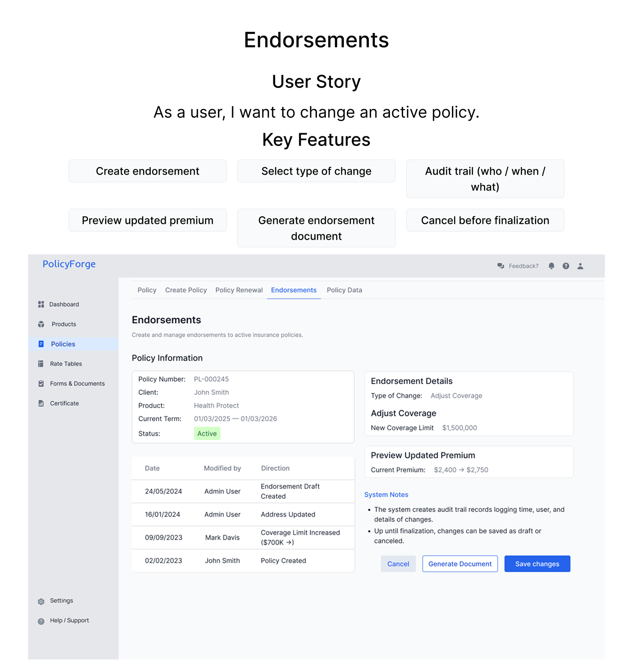Click the Settings gear icon
This screenshot has width=633, height=672.
pos(41,601)
